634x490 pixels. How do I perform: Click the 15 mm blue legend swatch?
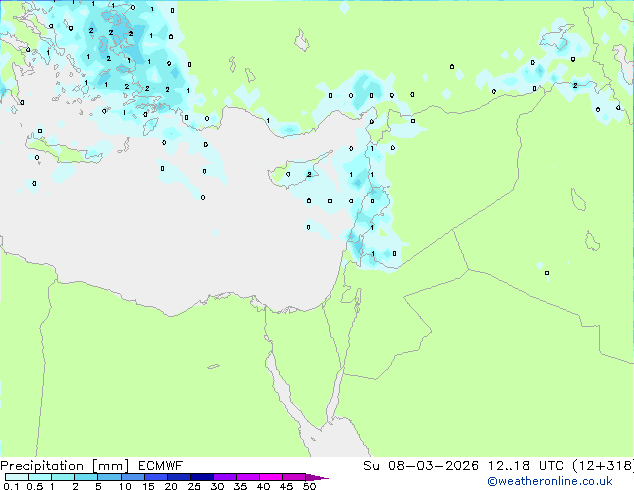[156, 477]
